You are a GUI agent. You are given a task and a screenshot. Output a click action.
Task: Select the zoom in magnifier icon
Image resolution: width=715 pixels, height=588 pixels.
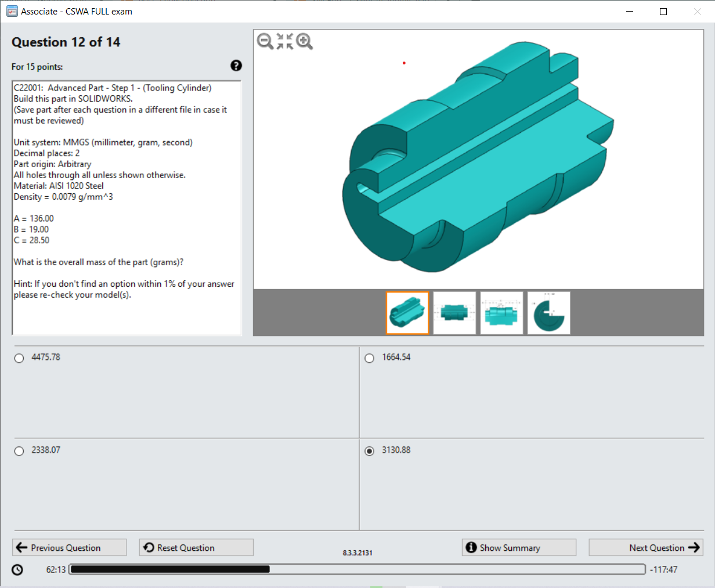coord(304,41)
